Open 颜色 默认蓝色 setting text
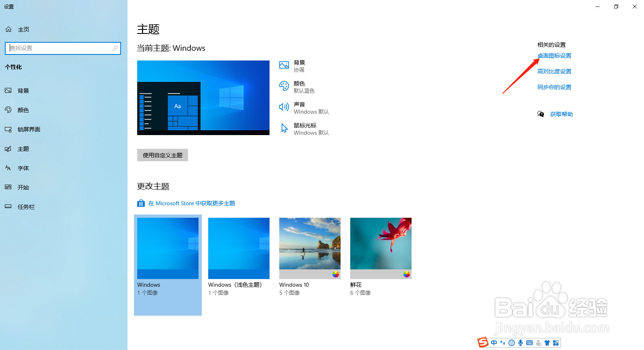The width and height of the screenshot is (644, 350). (x=304, y=87)
